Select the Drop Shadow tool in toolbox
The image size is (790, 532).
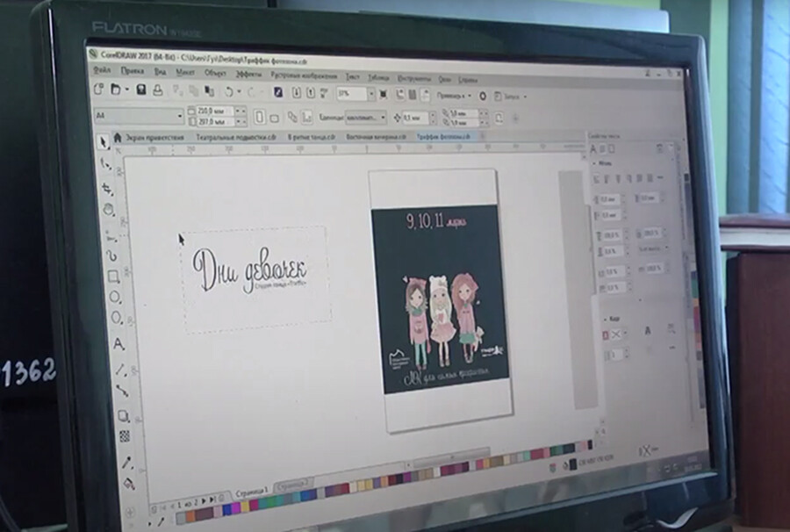click(x=124, y=415)
